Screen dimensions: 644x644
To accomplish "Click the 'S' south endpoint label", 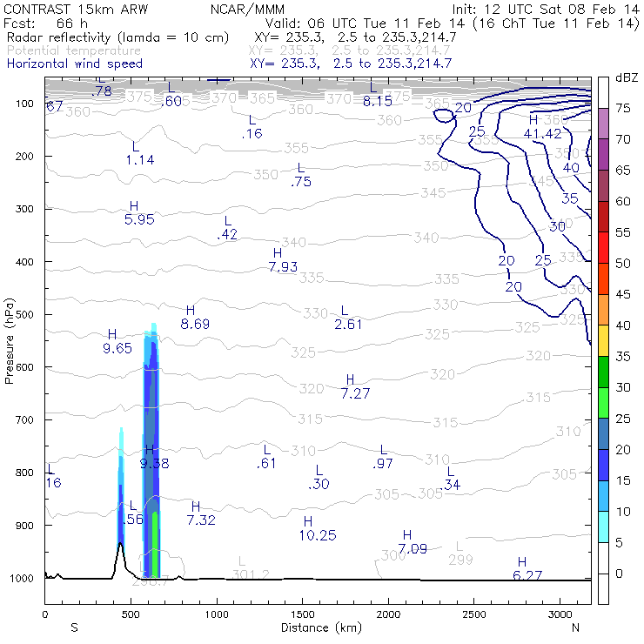I will click(74, 627).
